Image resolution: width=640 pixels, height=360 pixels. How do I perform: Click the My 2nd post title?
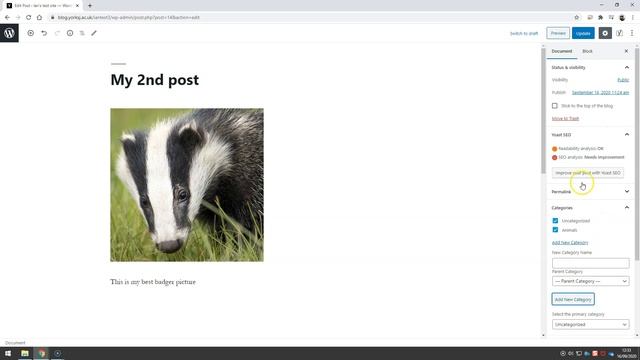point(155,80)
